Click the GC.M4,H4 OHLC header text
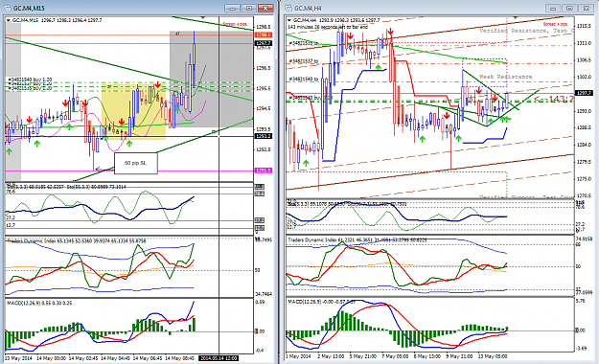Screen dimensions: 599x364 336,20
